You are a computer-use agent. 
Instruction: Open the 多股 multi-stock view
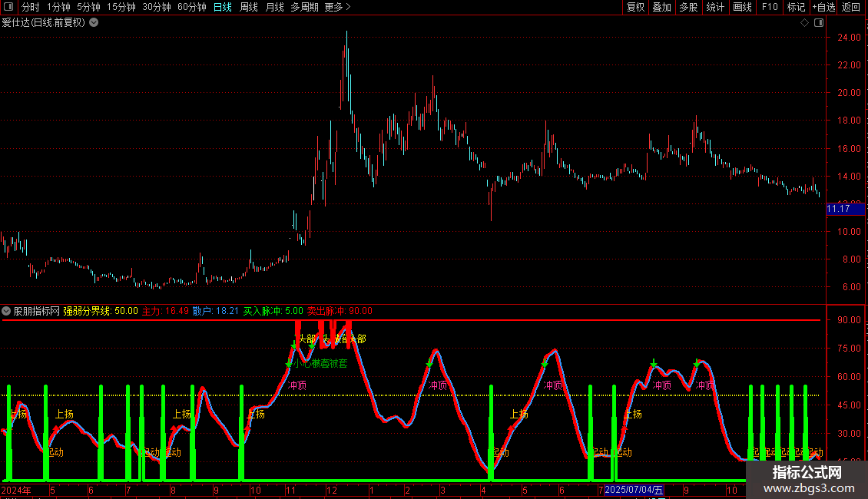coord(688,7)
